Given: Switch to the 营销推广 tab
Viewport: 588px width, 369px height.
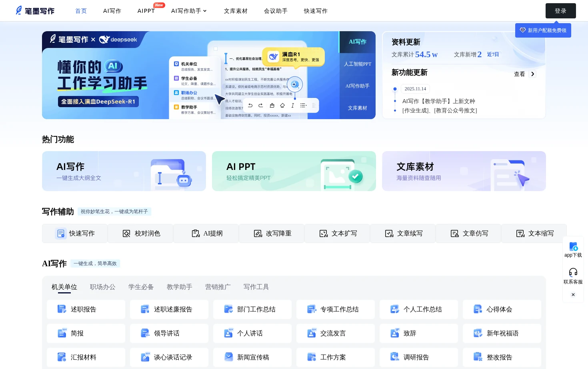Looking at the screenshot, I should click(x=218, y=287).
